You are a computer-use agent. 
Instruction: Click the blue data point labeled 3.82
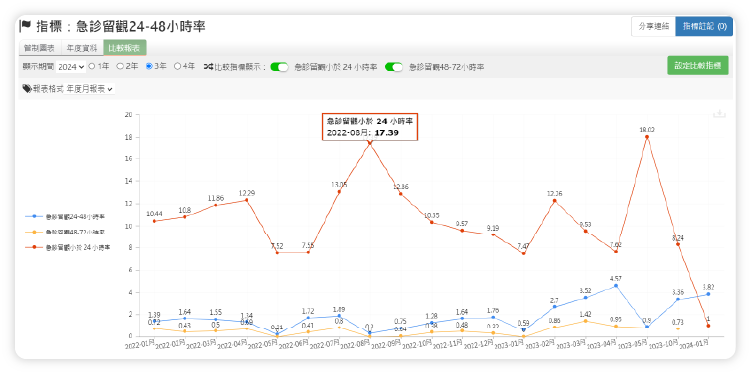click(x=708, y=294)
